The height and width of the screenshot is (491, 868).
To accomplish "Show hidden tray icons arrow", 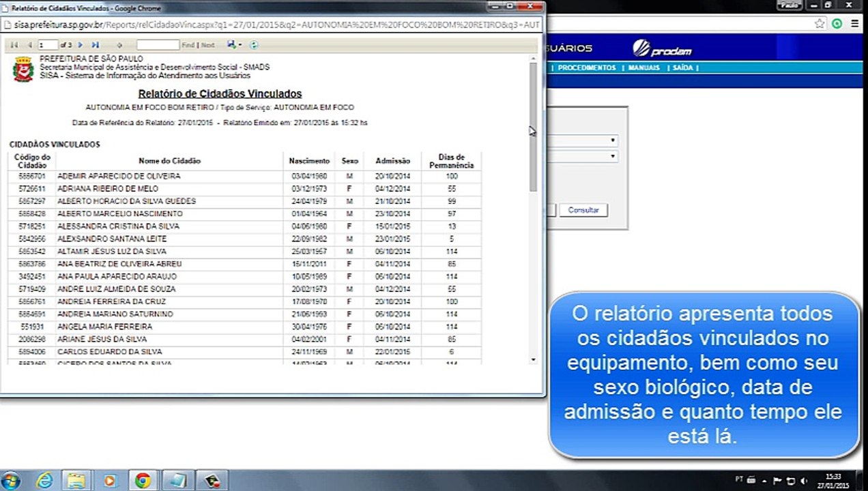I will (765, 481).
